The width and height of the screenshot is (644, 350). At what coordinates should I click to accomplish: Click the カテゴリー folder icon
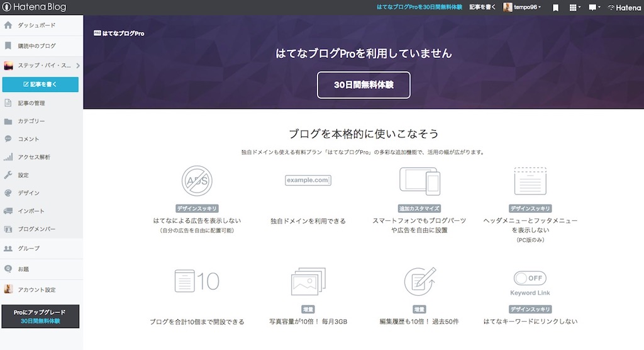[x=8, y=121]
